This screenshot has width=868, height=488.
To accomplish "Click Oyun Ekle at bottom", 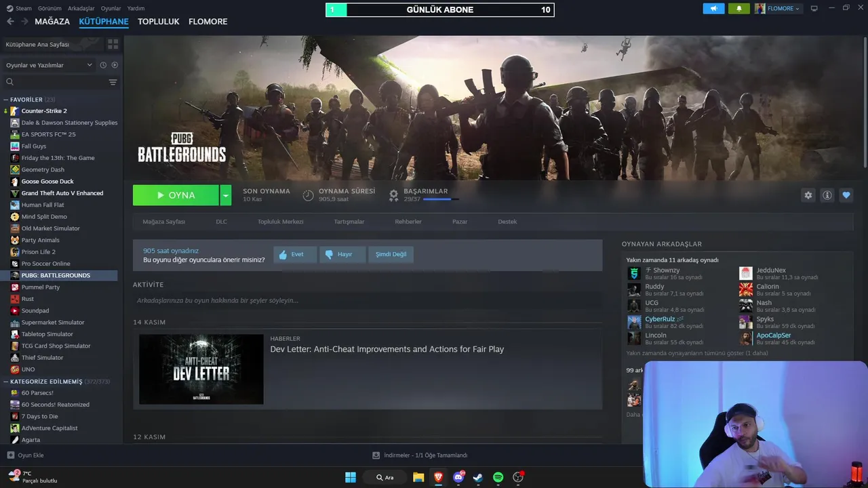I will pos(25,455).
